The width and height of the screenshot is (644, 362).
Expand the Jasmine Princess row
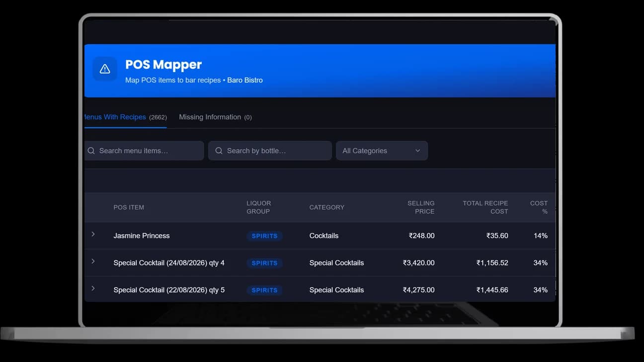[x=93, y=234]
